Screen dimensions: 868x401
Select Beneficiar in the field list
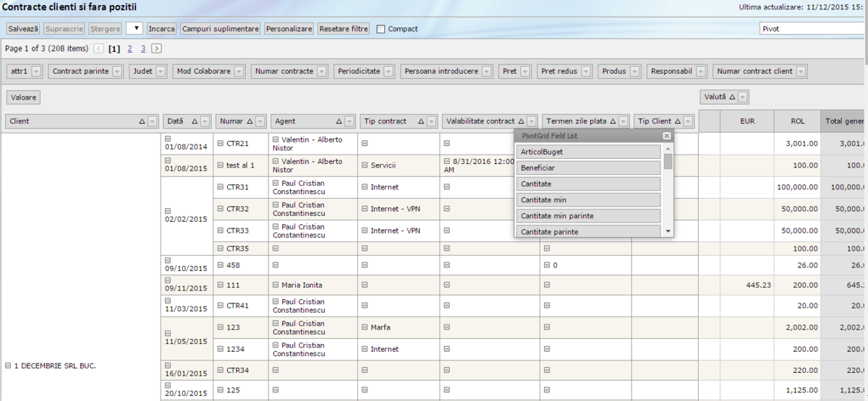click(x=588, y=168)
